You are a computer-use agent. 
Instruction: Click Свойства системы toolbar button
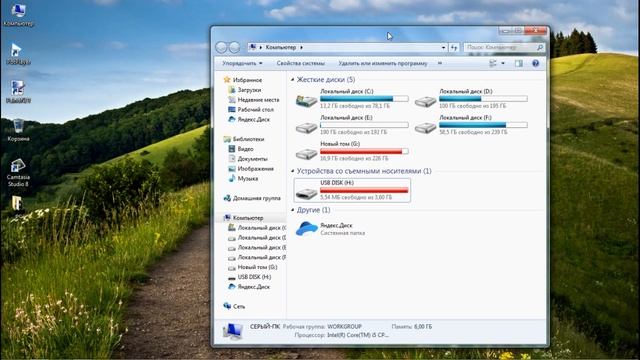point(300,63)
